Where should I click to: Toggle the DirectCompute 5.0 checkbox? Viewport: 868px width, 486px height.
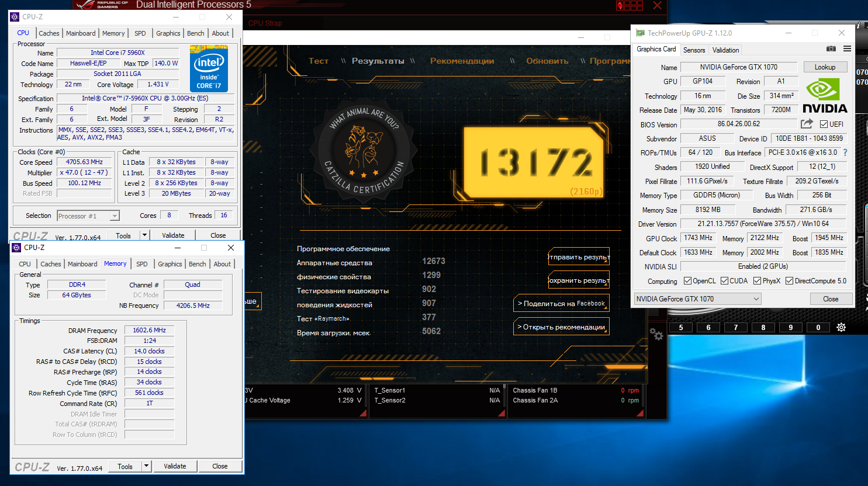point(789,281)
